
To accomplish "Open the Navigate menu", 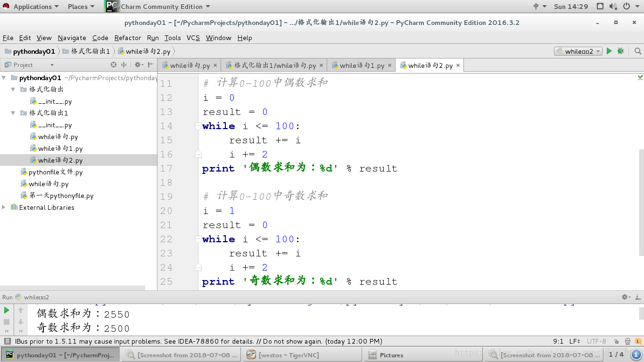I will 72,38.
